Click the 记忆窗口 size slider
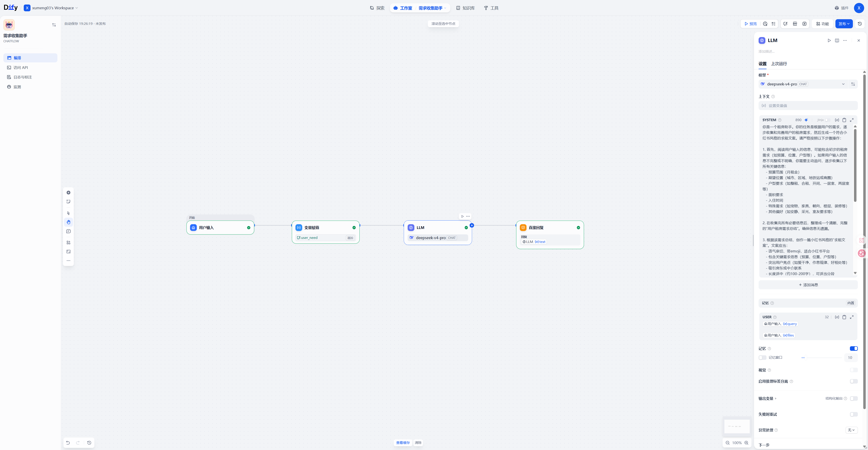The width and height of the screenshot is (868, 450). [x=821, y=358]
